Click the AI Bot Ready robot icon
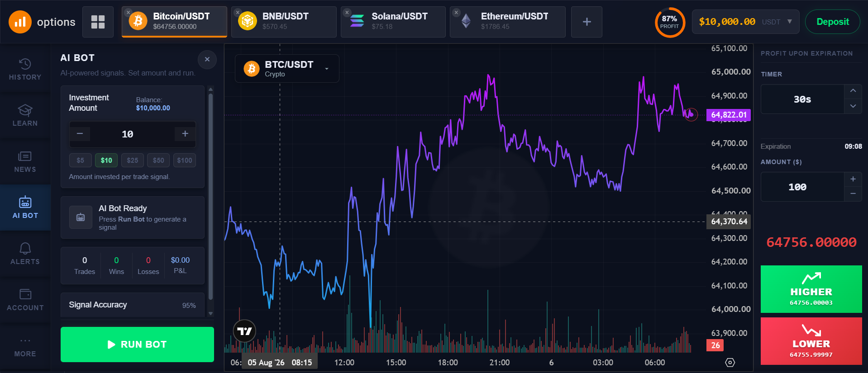Image resolution: width=868 pixels, height=373 pixels. tap(81, 217)
